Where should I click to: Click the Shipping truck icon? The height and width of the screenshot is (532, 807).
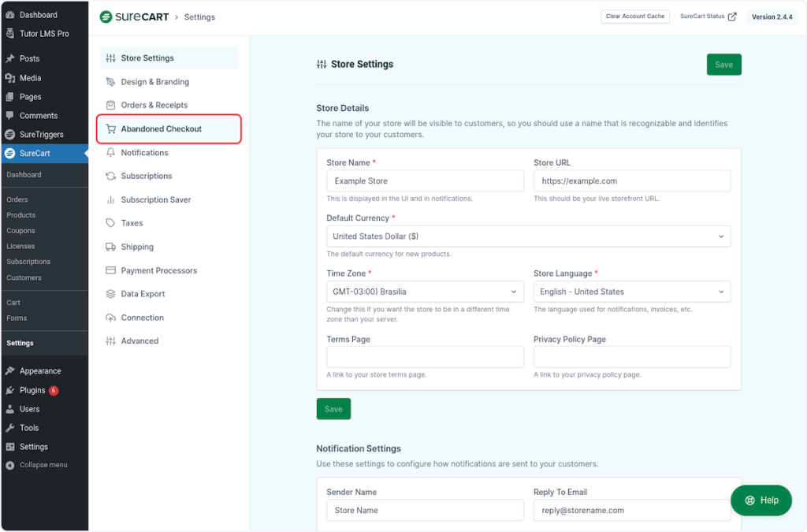click(x=111, y=247)
